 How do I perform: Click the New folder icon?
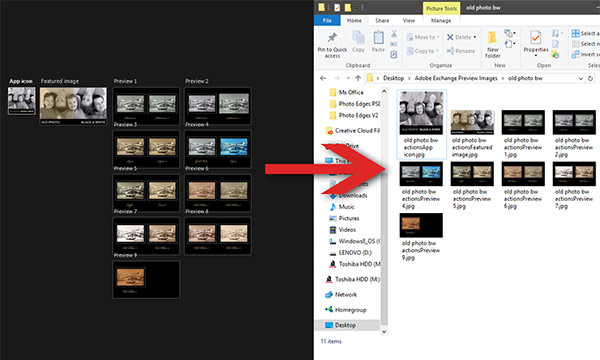(492, 37)
